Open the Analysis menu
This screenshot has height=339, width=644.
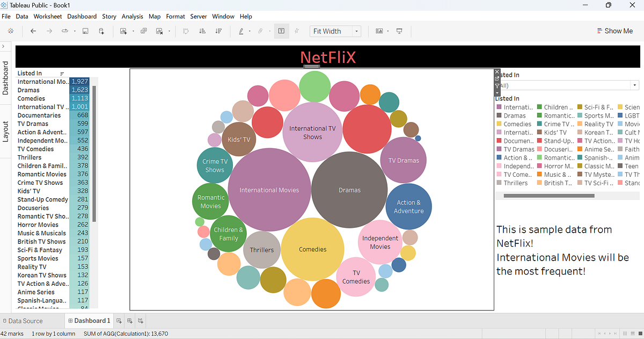pos(132,16)
